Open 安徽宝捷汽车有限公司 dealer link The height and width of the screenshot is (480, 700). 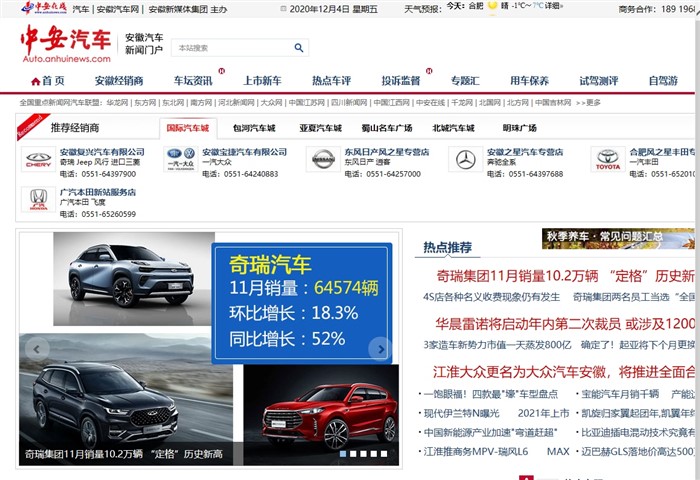(x=244, y=152)
